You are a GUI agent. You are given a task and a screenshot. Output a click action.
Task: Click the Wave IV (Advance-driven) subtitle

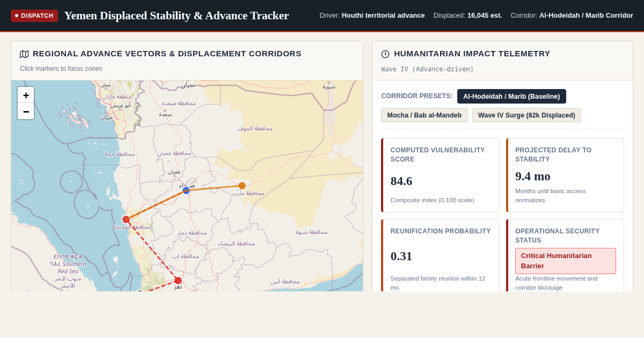click(x=428, y=69)
